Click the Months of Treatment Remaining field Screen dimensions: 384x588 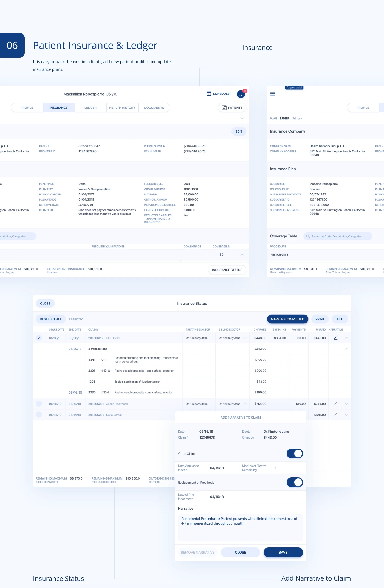[288, 468]
